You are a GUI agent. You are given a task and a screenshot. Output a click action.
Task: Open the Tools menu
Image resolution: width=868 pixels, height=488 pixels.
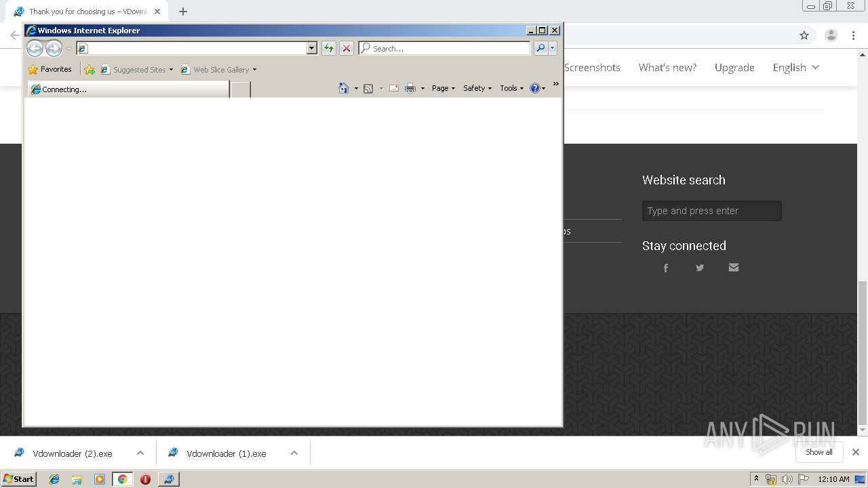(x=511, y=88)
